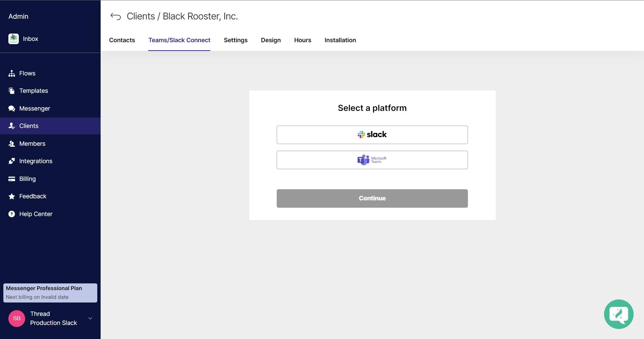Open Billing in the sidebar
This screenshot has height=339, width=644.
click(x=50, y=179)
